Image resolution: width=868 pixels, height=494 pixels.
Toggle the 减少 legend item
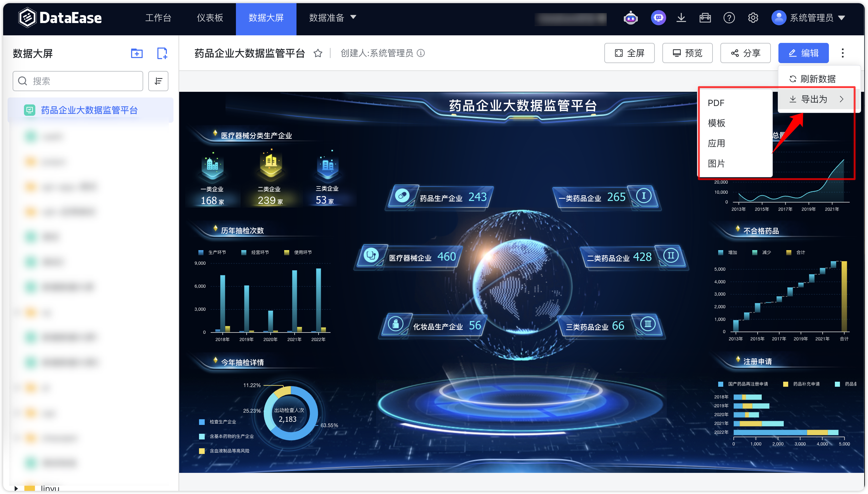coord(761,252)
